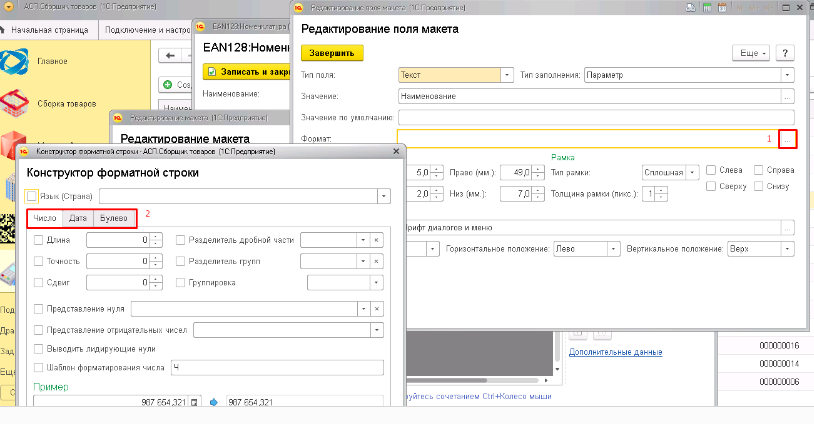Open the Главное section icon
Screen dimensions: 814x424
tap(14, 61)
